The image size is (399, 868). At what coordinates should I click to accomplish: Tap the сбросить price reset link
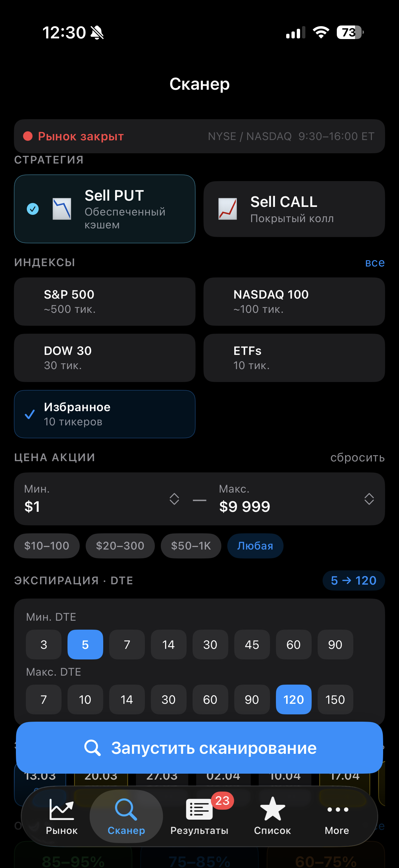tap(357, 457)
